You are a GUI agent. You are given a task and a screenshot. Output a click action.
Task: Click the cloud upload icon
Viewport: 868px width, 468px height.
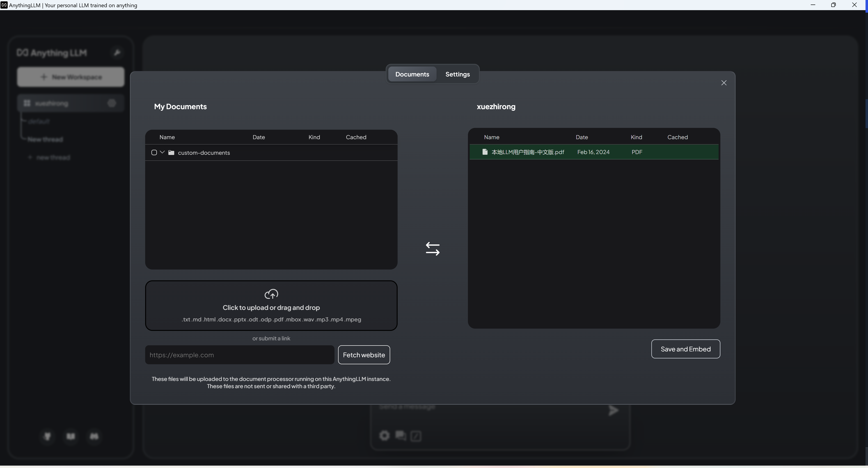pyautogui.click(x=271, y=294)
